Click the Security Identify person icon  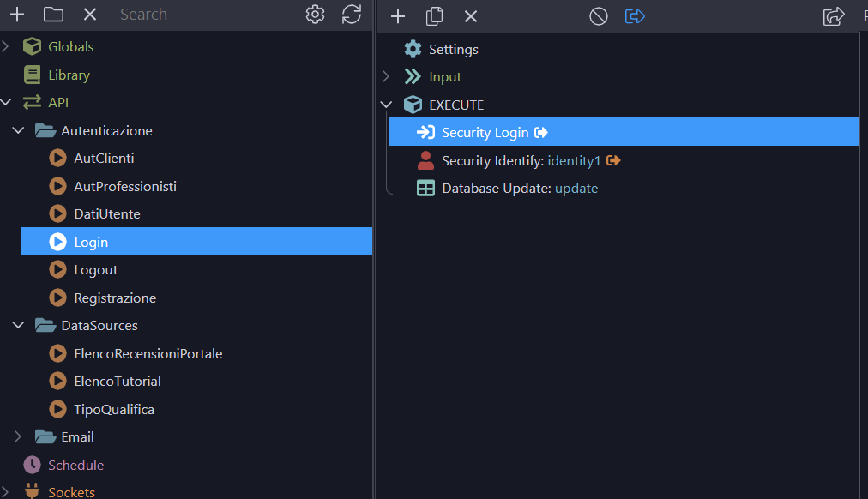click(x=426, y=159)
